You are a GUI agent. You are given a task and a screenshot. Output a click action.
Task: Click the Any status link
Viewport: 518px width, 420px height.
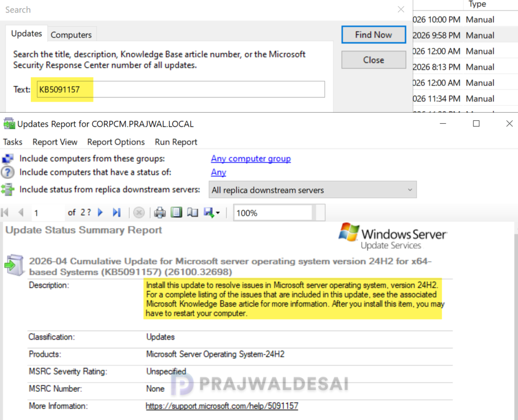point(219,172)
